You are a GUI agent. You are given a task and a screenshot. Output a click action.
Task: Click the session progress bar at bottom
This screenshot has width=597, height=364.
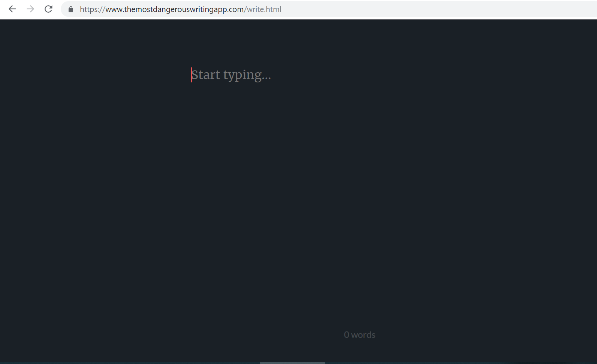click(x=293, y=363)
